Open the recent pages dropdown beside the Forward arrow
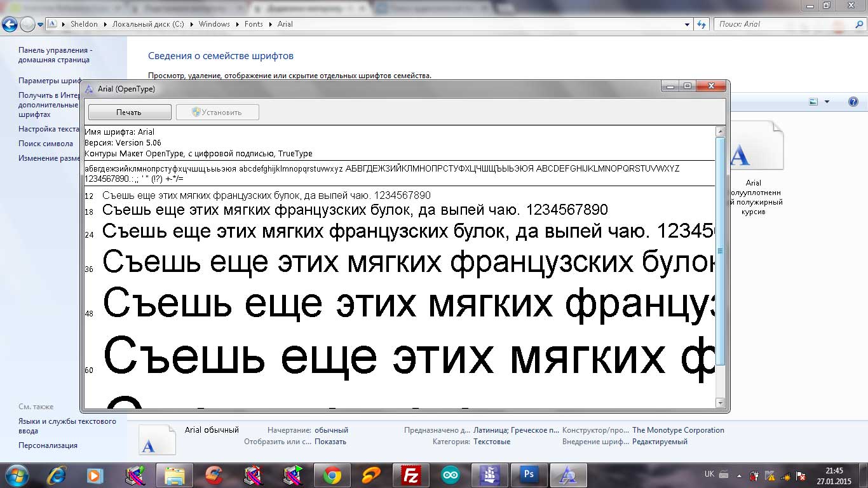Image resolution: width=868 pixels, height=488 pixels. [x=41, y=25]
